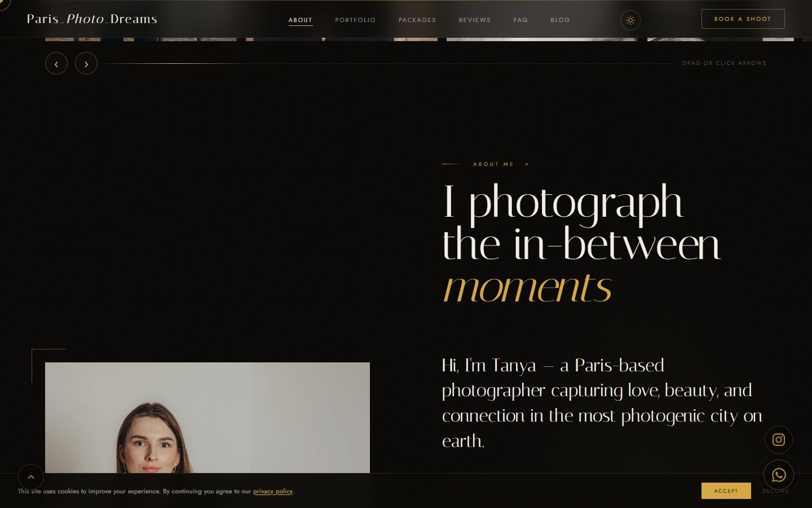Click the left carousel arrow
Image resolution: width=812 pixels, height=508 pixels.
point(56,63)
